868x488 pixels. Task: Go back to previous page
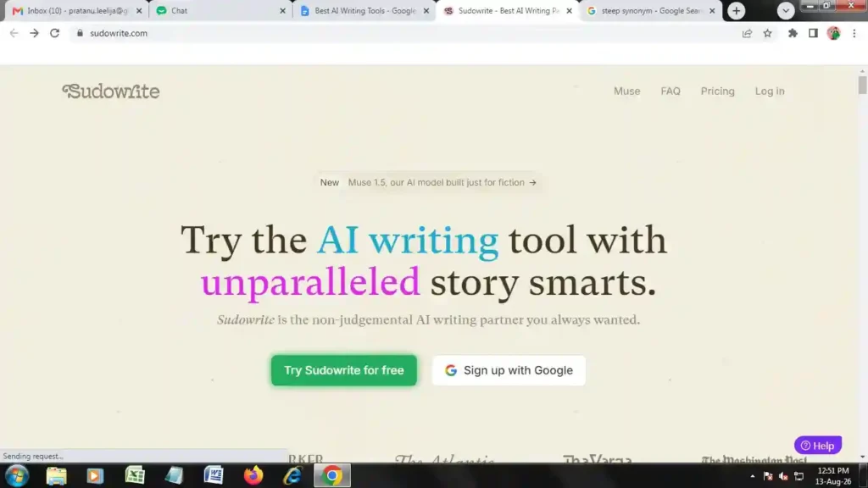click(x=14, y=33)
